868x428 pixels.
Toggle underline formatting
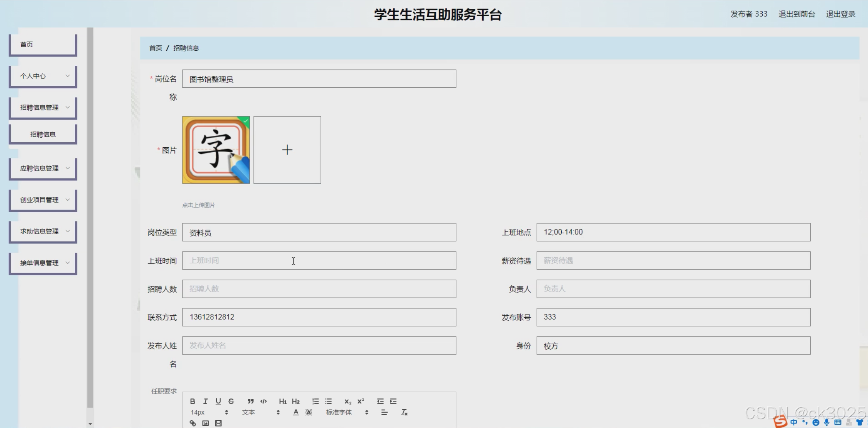(218, 401)
